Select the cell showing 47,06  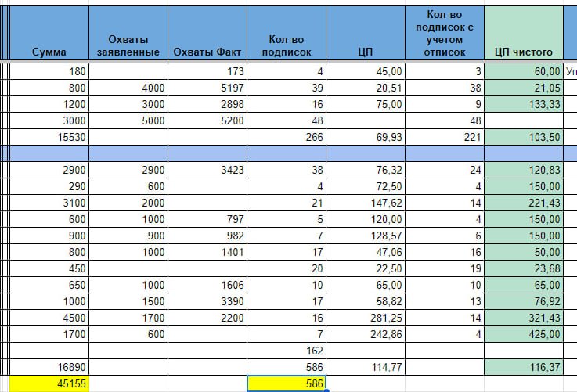(366, 252)
